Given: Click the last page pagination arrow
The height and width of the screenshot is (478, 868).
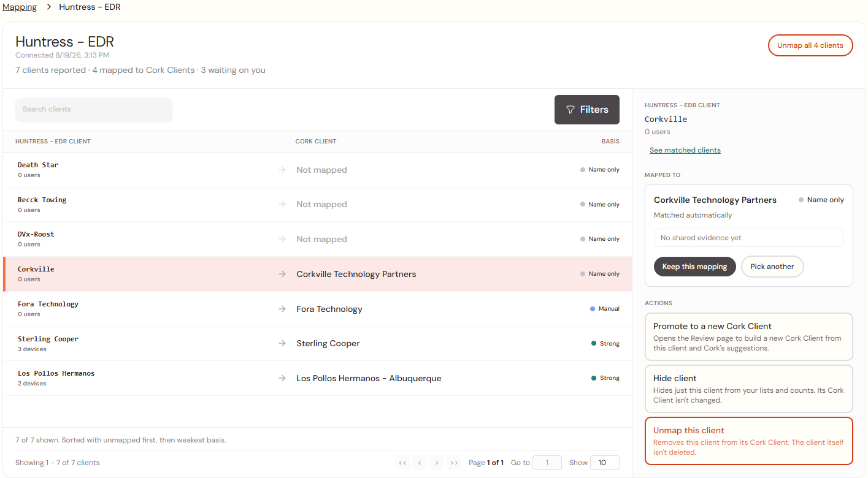Looking at the screenshot, I should pyautogui.click(x=454, y=463).
